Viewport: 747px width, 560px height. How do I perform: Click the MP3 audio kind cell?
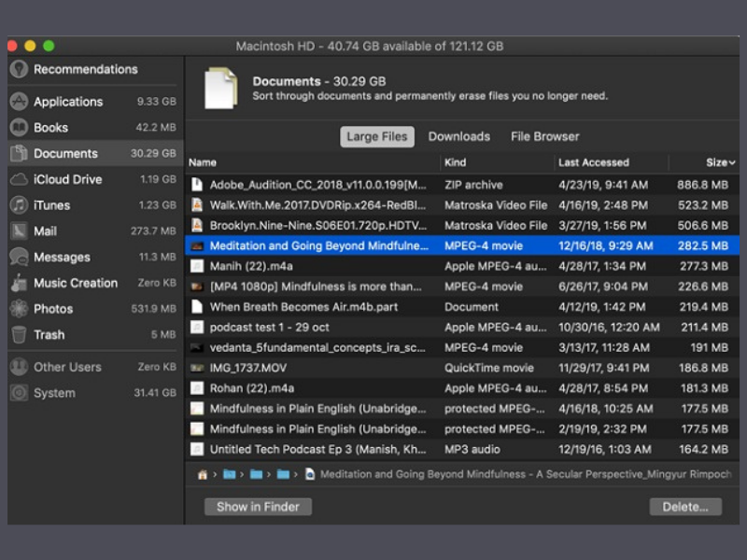point(472,450)
